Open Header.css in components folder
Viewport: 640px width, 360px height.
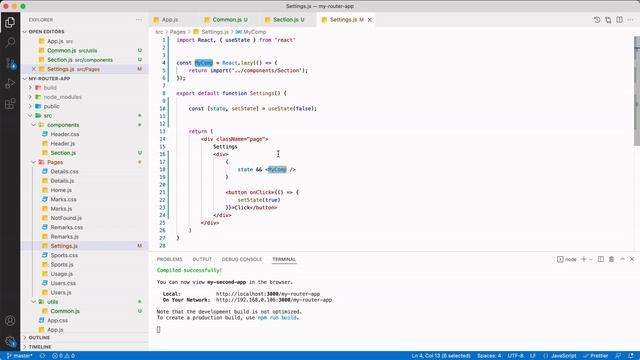pyautogui.click(x=64, y=134)
